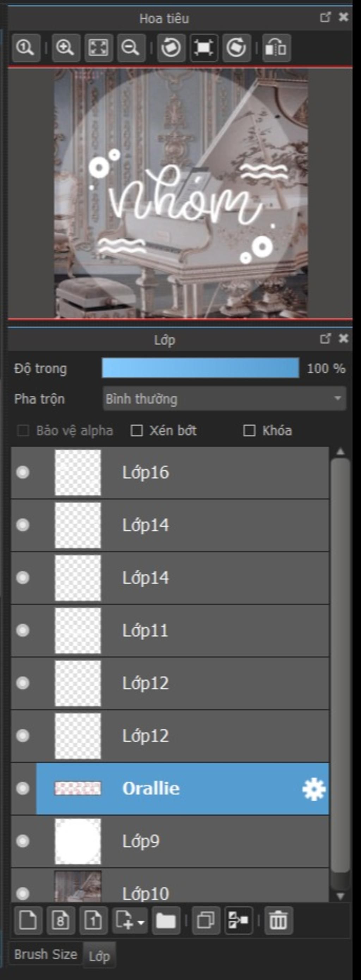
Task: Click the zoom out magnifier icon
Action: [131, 48]
